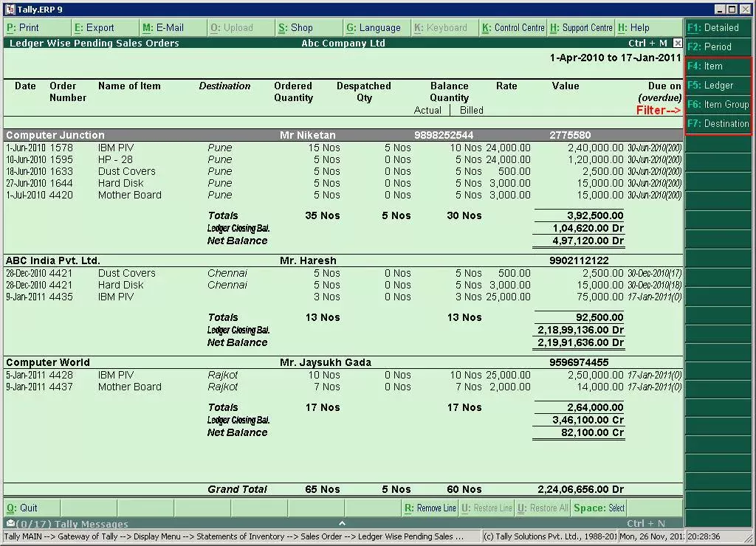Expand the Tally Messages panel
This screenshot has height=546, width=756.
(x=342, y=523)
